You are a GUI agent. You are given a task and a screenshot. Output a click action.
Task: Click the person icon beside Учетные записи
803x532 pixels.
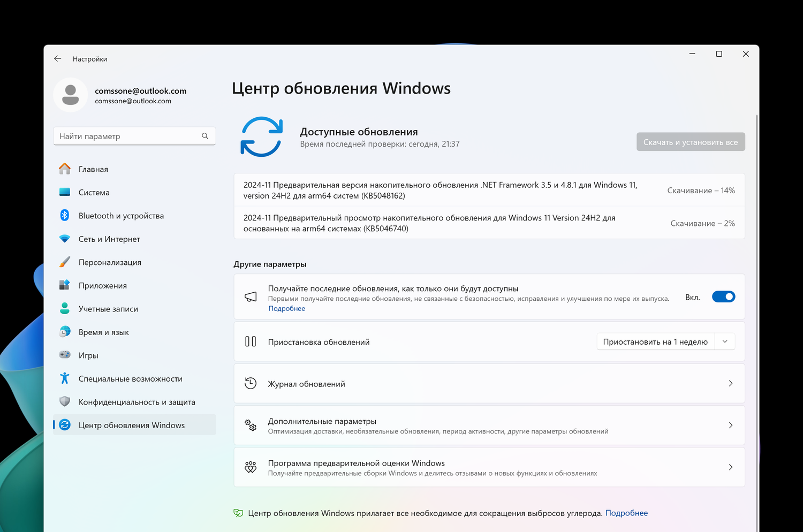(65, 308)
